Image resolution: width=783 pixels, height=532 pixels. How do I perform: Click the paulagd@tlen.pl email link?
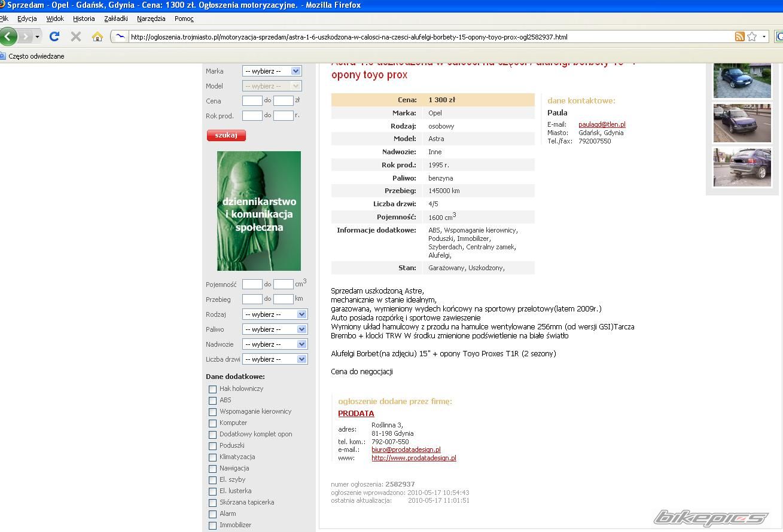click(x=602, y=124)
